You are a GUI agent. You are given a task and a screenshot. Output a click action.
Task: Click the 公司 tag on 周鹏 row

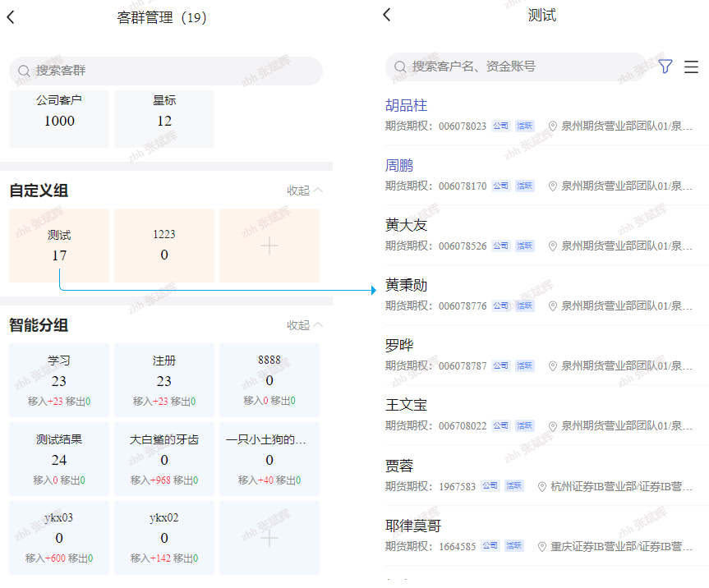pyautogui.click(x=500, y=186)
